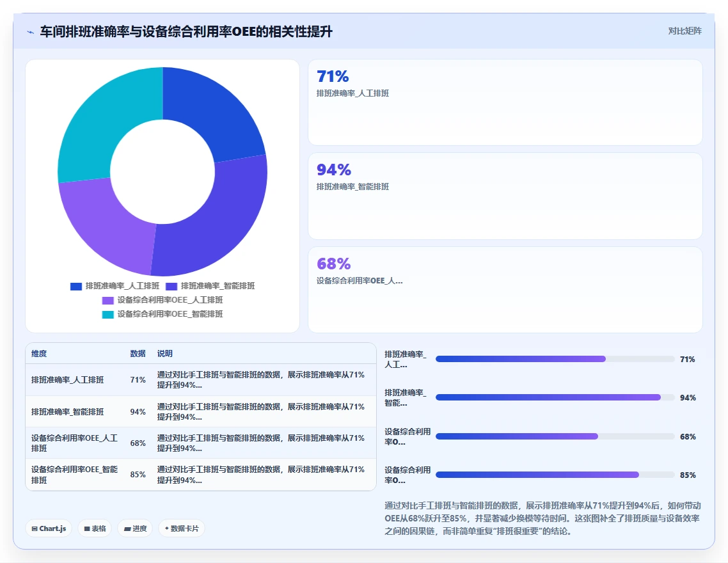Click the 表格 tag chip
This screenshot has height=563, width=728.
pyautogui.click(x=95, y=528)
